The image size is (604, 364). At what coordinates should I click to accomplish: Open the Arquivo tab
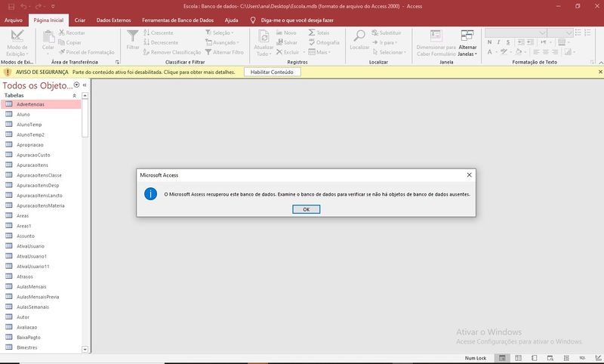14,20
